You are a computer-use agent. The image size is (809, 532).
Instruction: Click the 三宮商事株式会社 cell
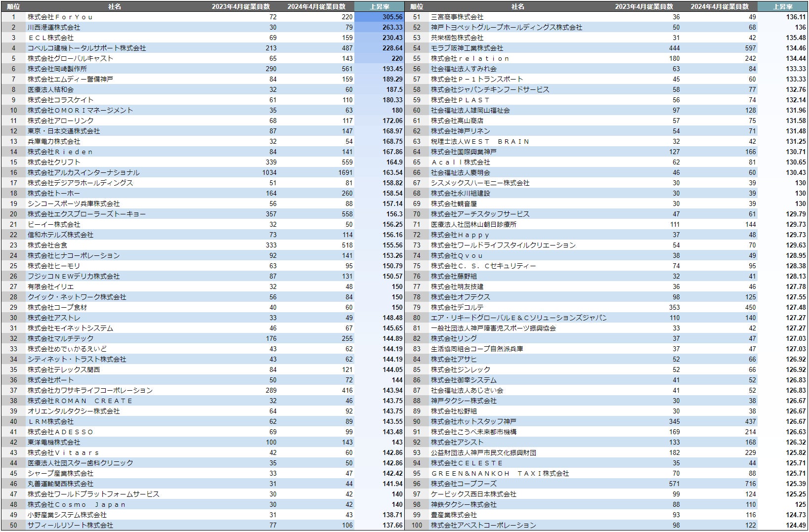(x=457, y=17)
